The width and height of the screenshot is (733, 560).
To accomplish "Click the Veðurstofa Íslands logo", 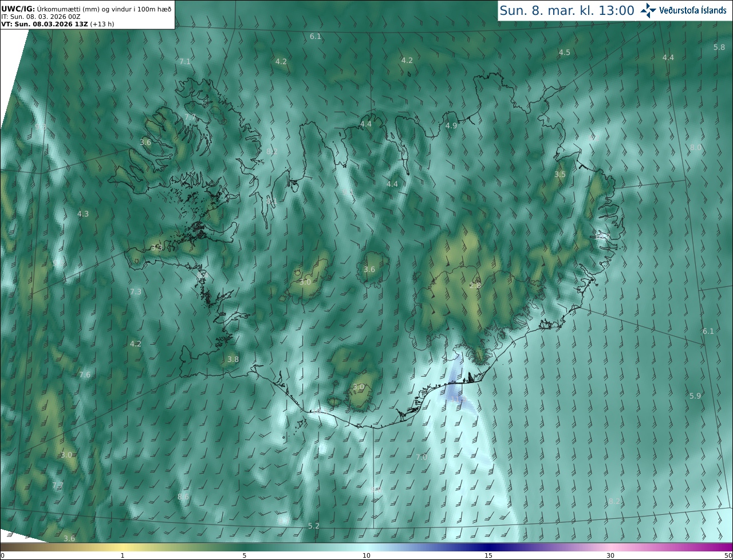I will click(x=683, y=10).
